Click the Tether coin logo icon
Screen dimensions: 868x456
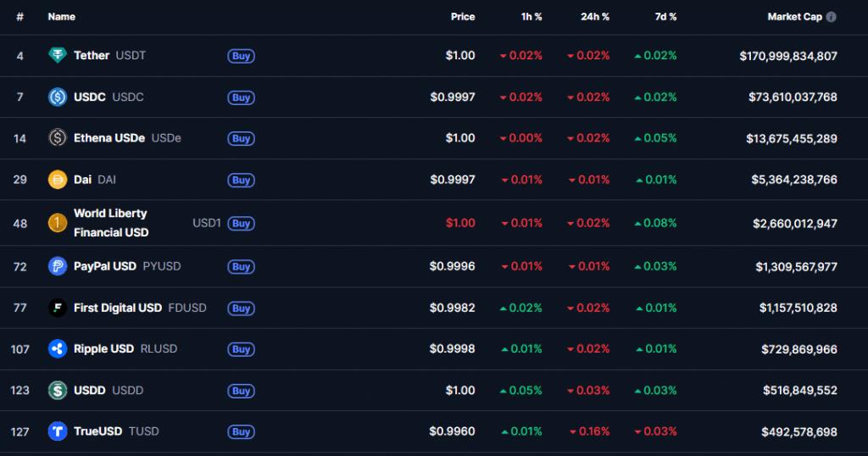58,56
